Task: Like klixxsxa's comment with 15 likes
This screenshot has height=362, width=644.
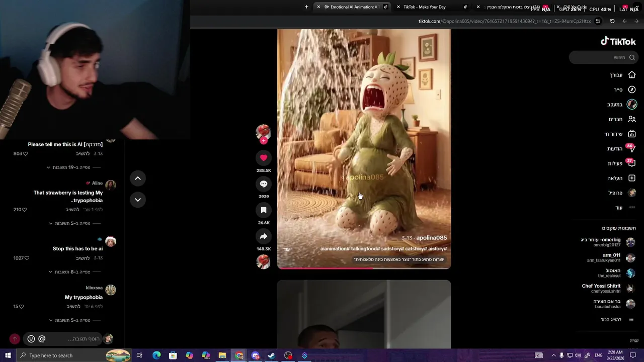Action: click(21, 306)
